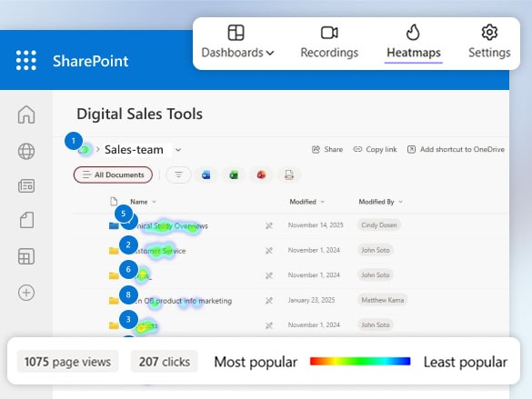Click the 1075 page views badge
532x399 pixels.
(x=67, y=362)
